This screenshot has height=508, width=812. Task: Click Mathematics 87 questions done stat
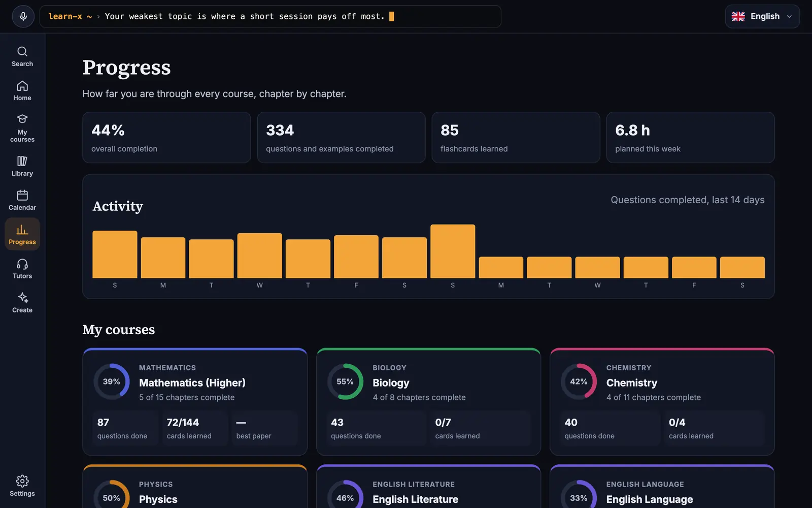click(x=125, y=428)
